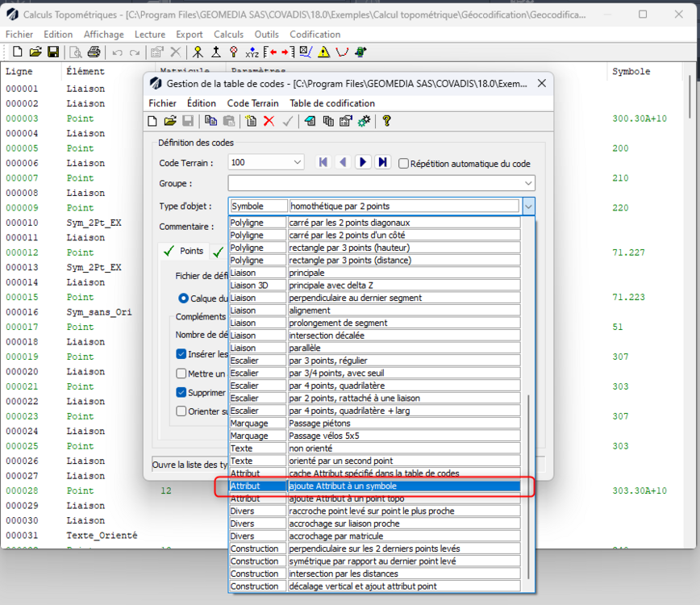This screenshot has height=605, width=700.
Task: Choose Texte orienté par un second point
Action: 375,461
